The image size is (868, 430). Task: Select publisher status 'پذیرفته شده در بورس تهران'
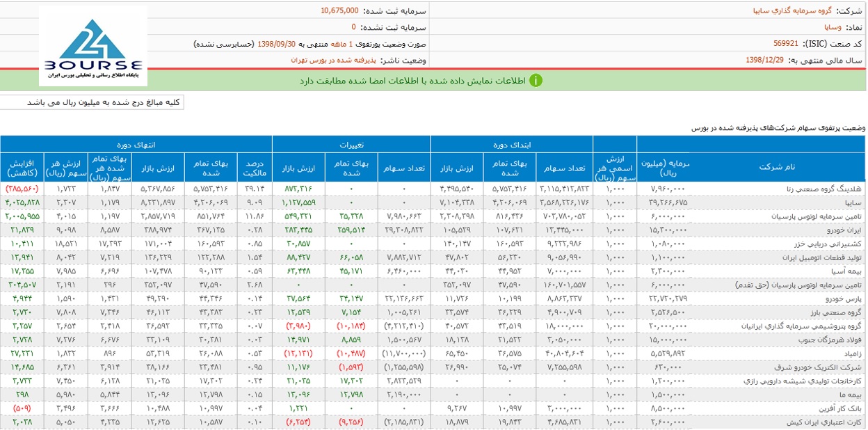click(332, 60)
